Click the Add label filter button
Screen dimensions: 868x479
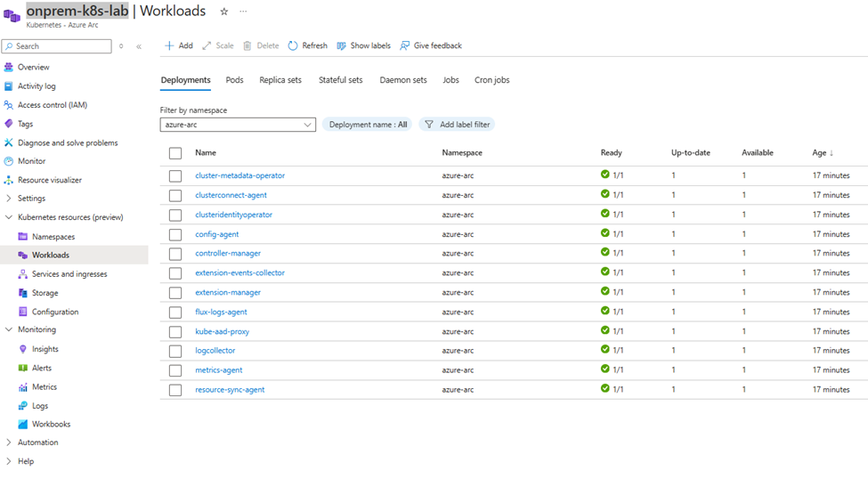tap(457, 125)
